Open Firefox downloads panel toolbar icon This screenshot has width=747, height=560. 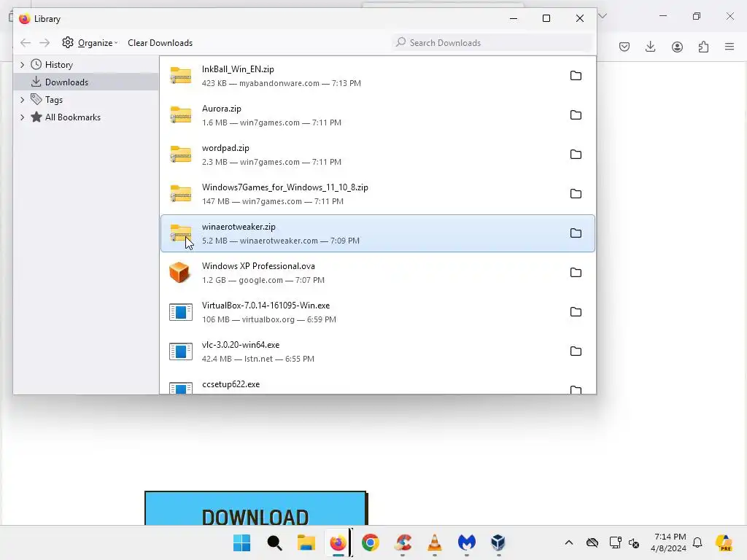(650, 47)
